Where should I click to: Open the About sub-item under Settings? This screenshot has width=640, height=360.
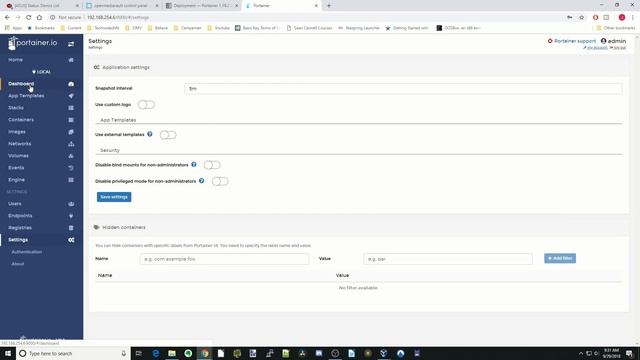[x=18, y=264]
